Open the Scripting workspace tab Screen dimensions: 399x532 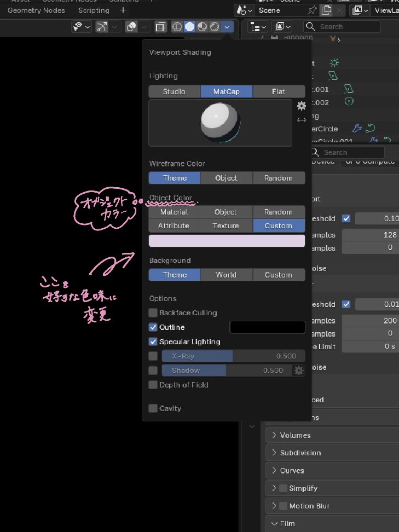click(x=94, y=10)
